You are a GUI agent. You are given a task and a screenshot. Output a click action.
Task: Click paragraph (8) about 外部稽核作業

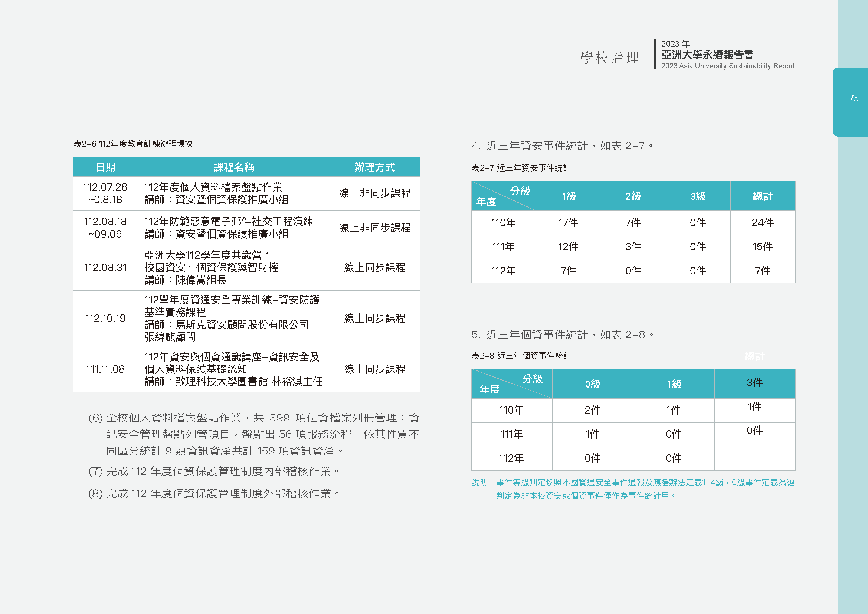click(214, 494)
